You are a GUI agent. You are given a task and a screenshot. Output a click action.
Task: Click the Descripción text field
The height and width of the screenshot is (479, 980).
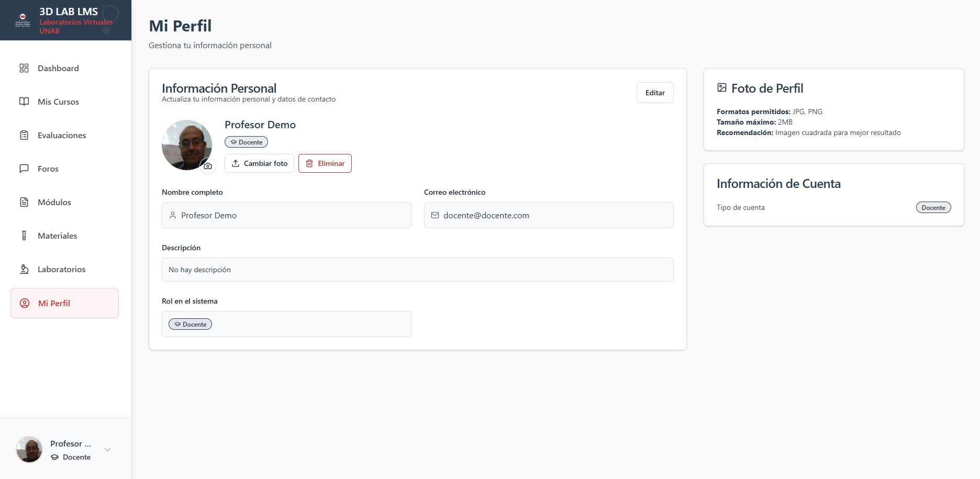(417, 270)
